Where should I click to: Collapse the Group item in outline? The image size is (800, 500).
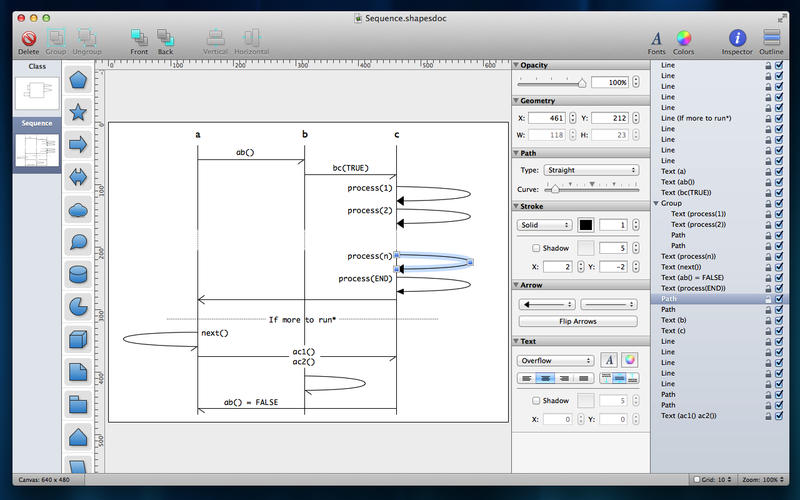[x=656, y=203]
